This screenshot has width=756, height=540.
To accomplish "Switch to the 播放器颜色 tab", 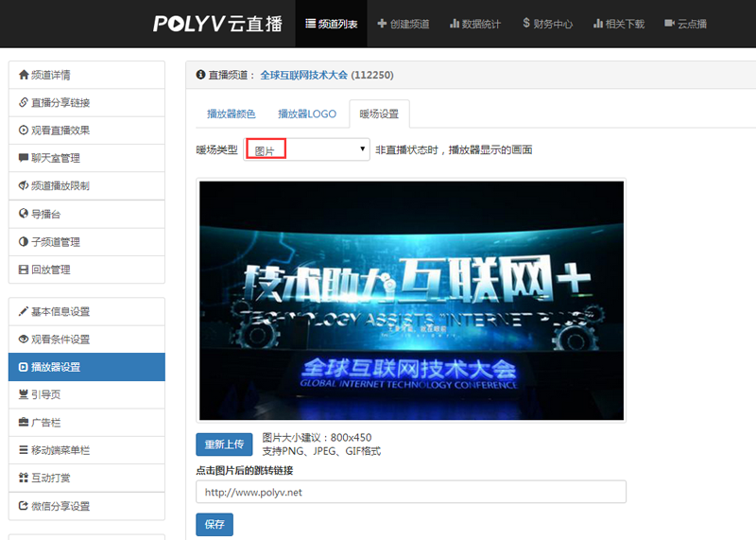I will (231, 114).
